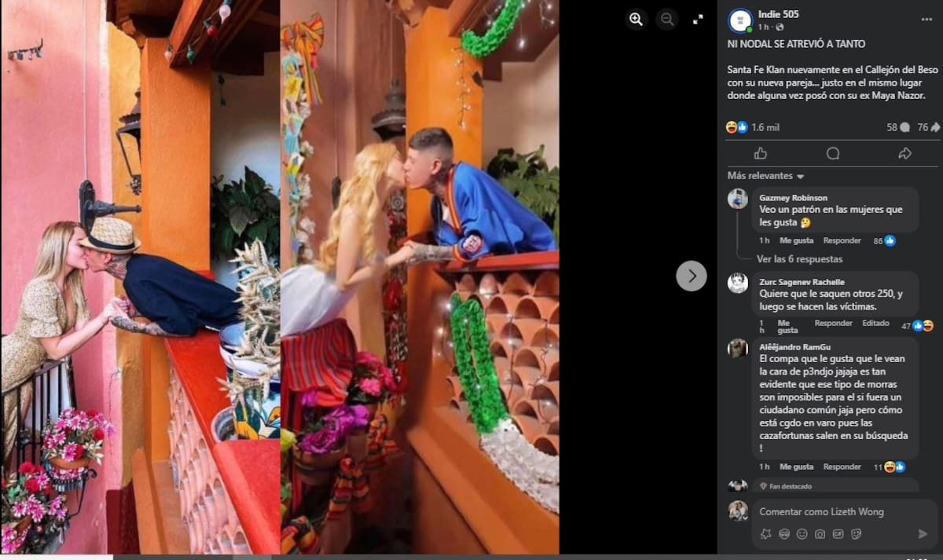The width and height of the screenshot is (943, 560).
Task: View the 47 reactions on Zurc's comment
Action: 917,325
